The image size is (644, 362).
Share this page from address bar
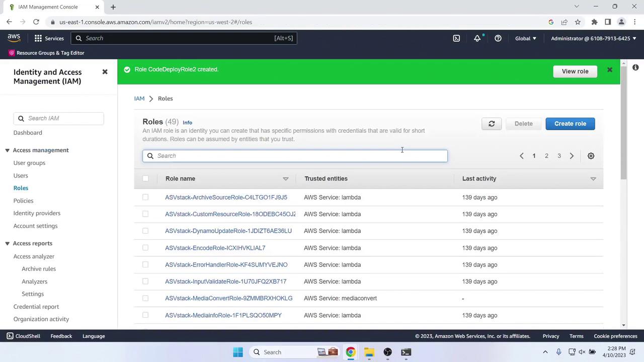coord(564,22)
